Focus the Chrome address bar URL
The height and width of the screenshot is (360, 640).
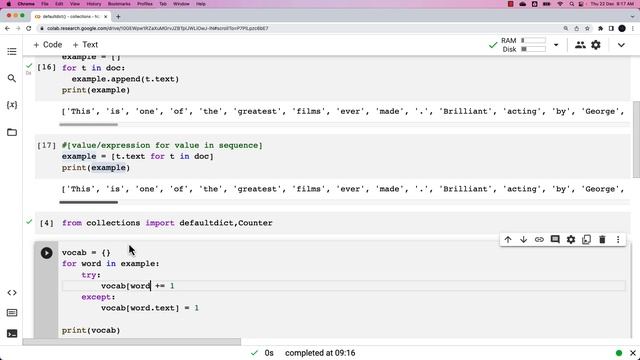(x=157, y=28)
